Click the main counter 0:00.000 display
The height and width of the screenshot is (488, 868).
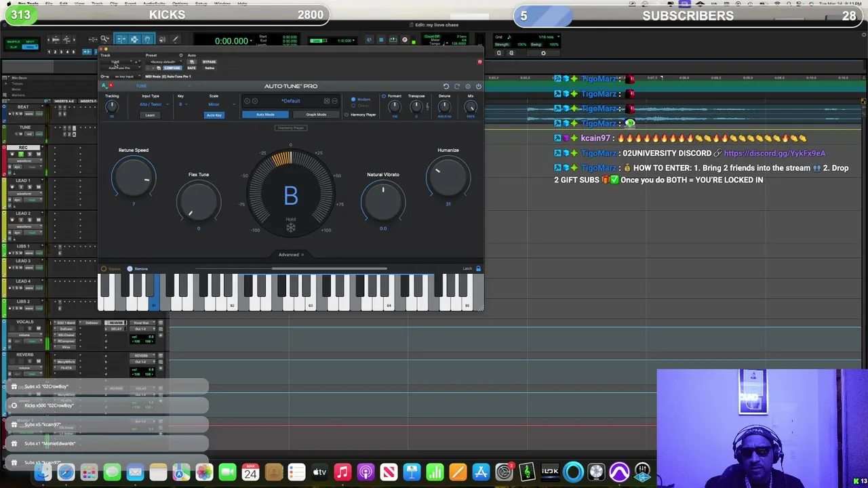(232, 41)
